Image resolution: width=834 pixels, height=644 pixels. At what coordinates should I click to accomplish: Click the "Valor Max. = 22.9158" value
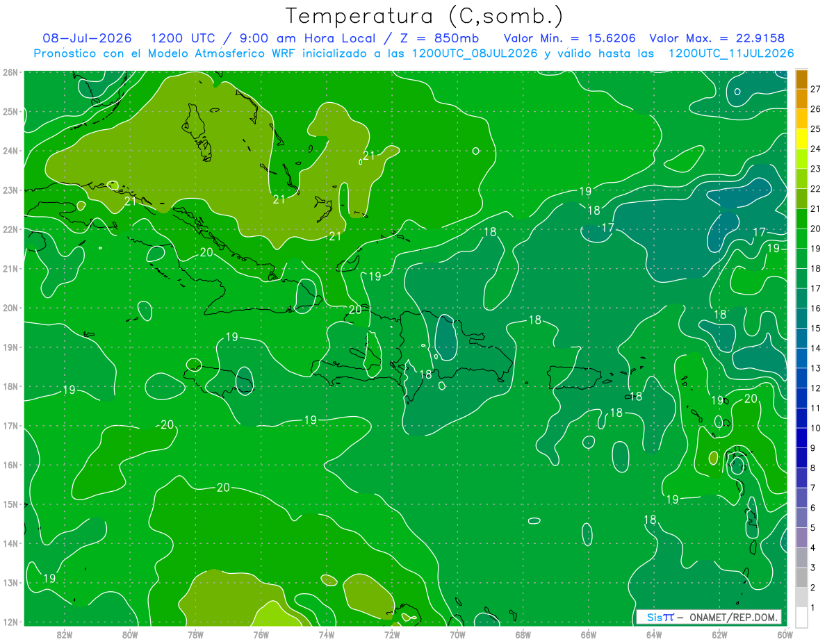717,38
